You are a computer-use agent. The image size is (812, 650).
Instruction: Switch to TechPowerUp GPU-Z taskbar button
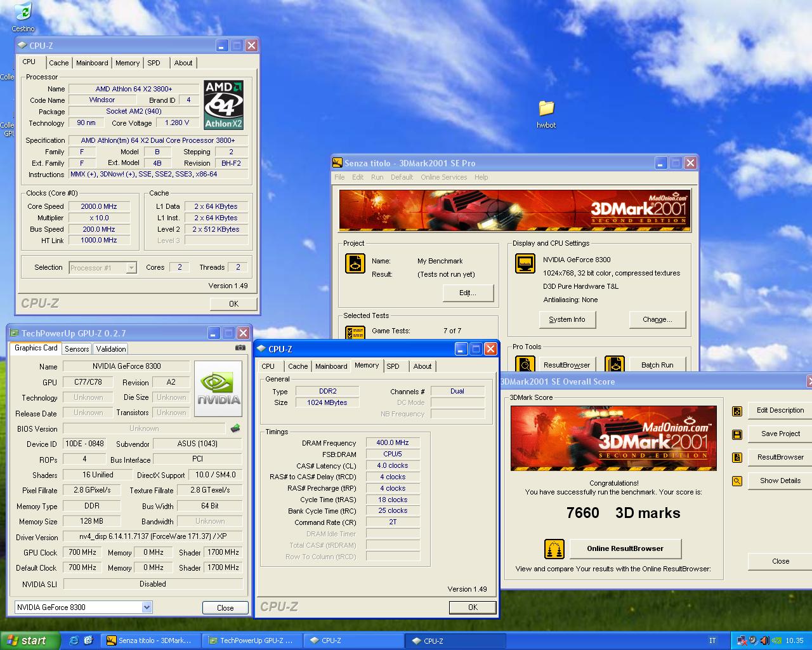(x=253, y=640)
